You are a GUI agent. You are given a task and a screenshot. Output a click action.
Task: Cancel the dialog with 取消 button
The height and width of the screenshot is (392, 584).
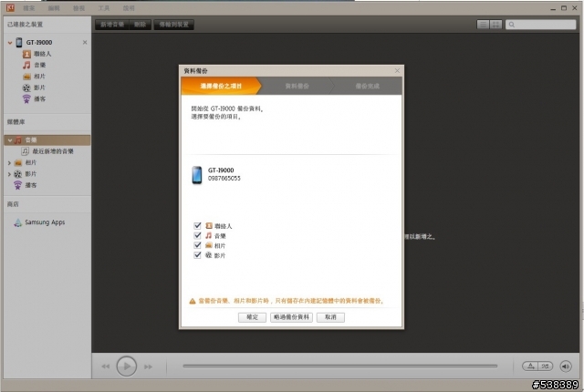click(330, 317)
